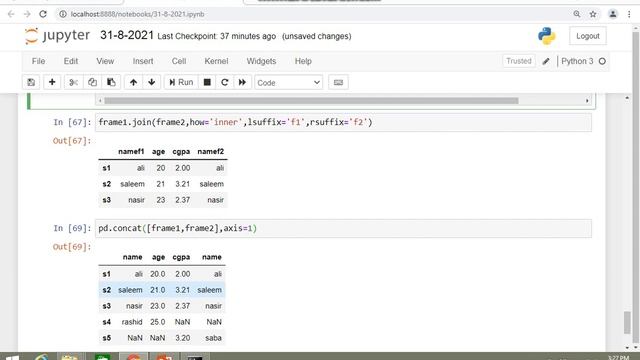Open the Edit menu
The image size is (640, 360).
(x=71, y=61)
